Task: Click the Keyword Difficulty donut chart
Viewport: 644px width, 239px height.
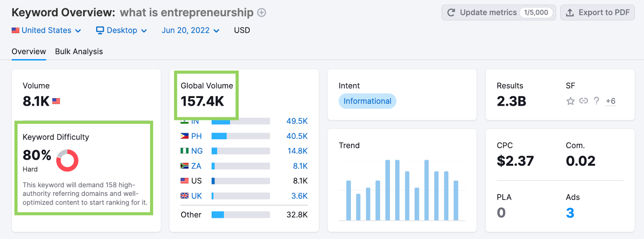Action: pyautogui.click(x=67, y=160)
